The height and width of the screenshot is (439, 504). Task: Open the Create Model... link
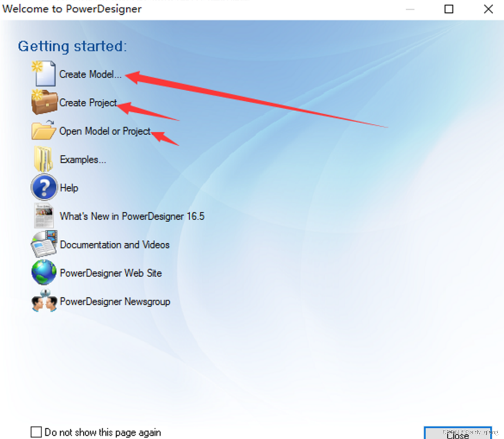(90, 74)
